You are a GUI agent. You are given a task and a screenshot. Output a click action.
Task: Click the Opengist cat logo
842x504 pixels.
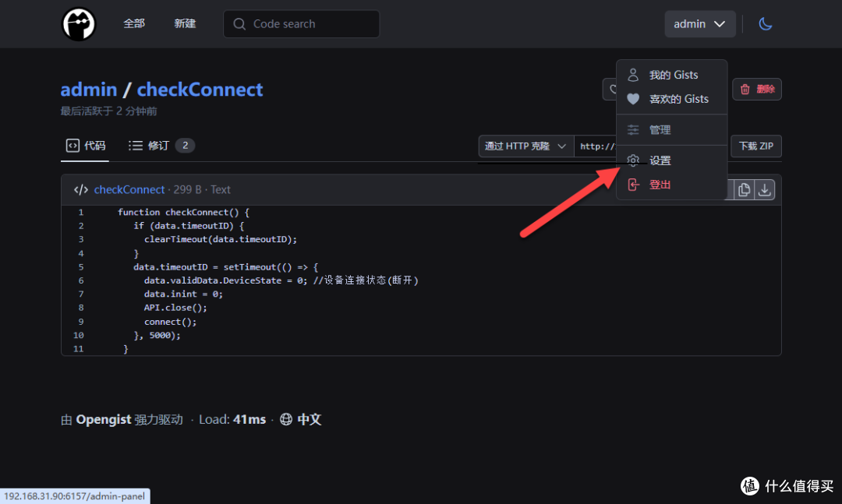pos(79,24)
